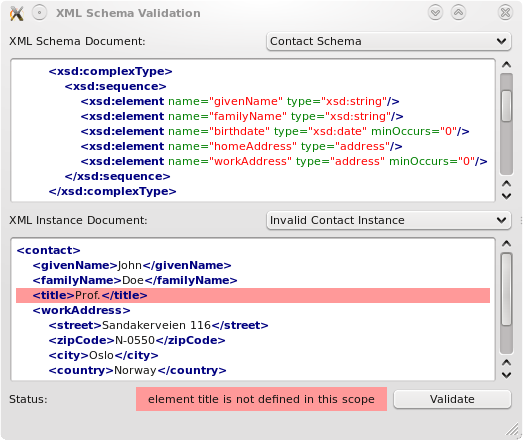Click the opening contact tag line

click(x=49, y=251)
